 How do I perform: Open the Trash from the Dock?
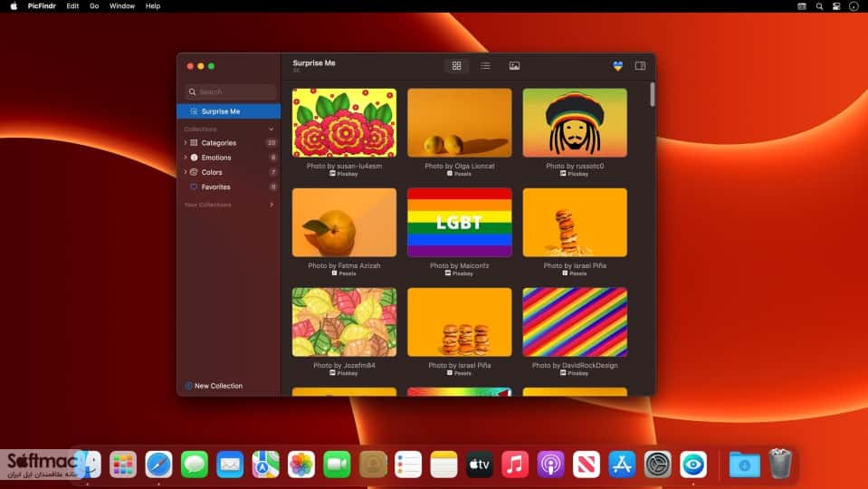coord(780,464)
